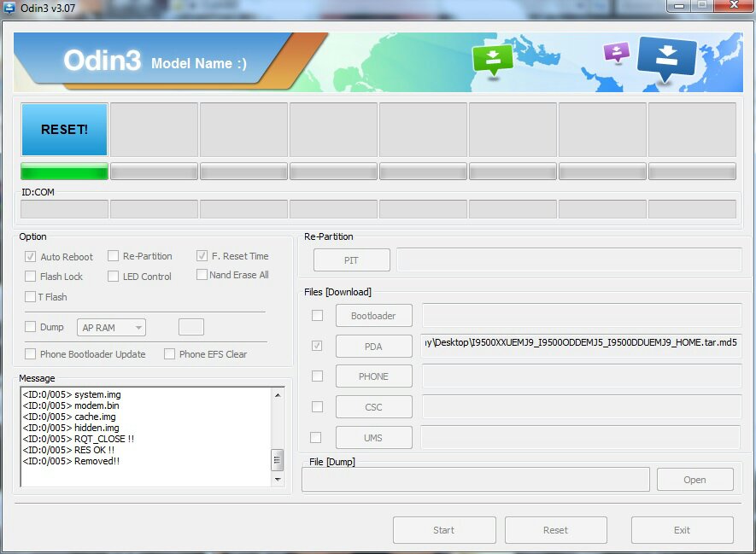Click the 'hidden.img' log line
The image size is (756, 554).
click(71, 428)
